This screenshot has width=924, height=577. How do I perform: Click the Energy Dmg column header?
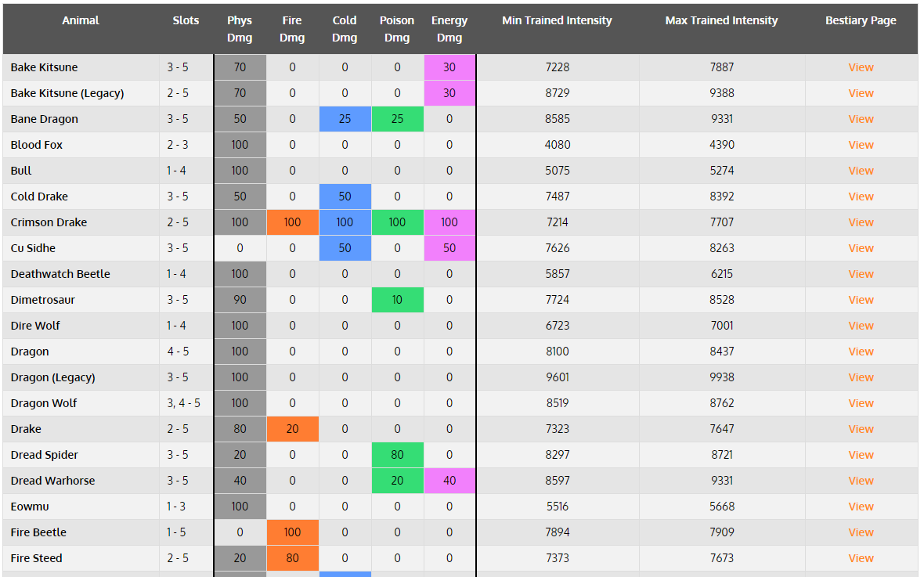point(449,29)
